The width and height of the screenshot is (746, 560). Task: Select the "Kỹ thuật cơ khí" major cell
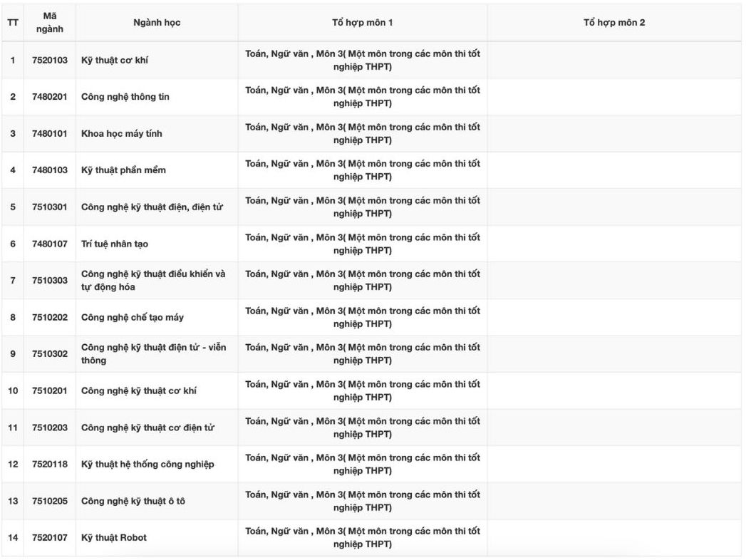coord(115,61)
